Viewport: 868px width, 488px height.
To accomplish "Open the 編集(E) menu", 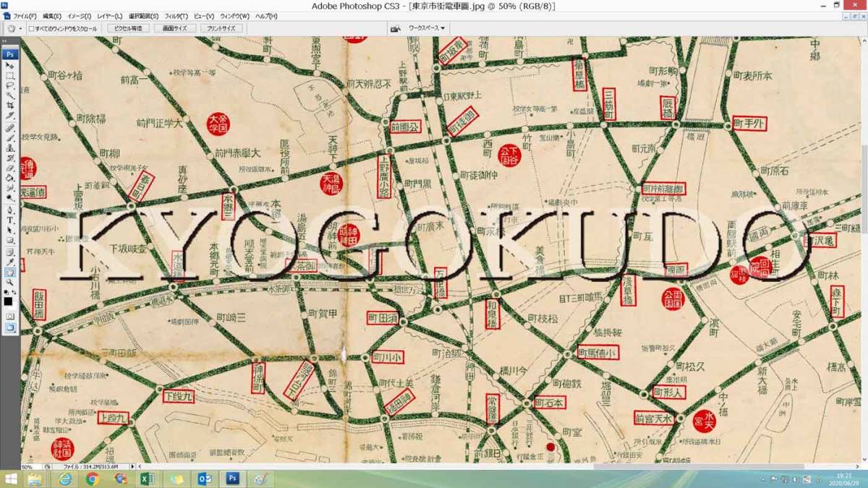I will pyautogui.click(x=52, y=16).
